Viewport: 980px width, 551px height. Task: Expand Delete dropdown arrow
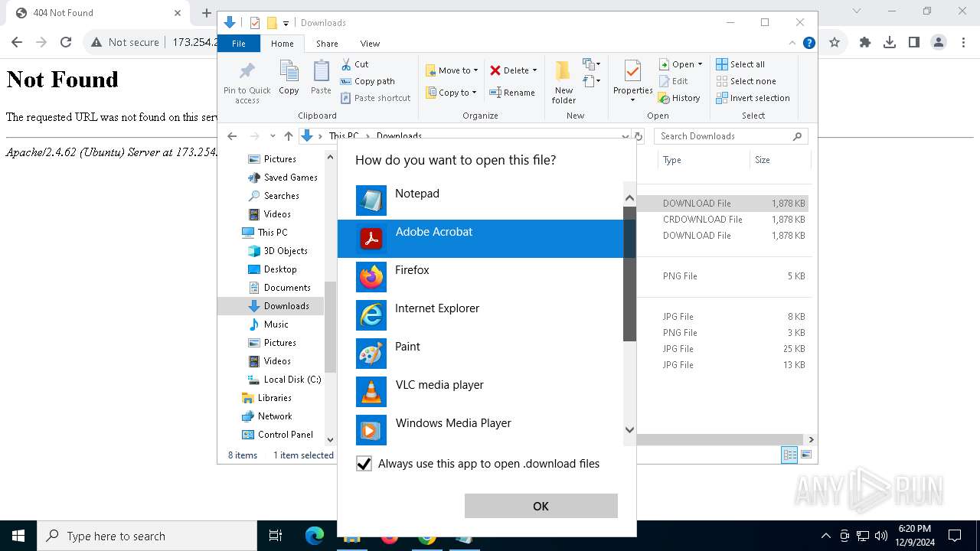click(x=534, y=70)
